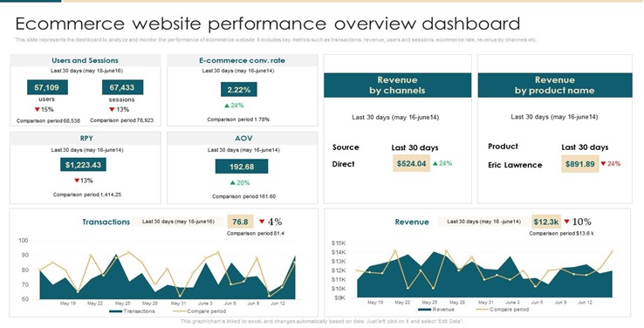Click the Direct source label
Screen dimensions: 644x328
point(343,164)
